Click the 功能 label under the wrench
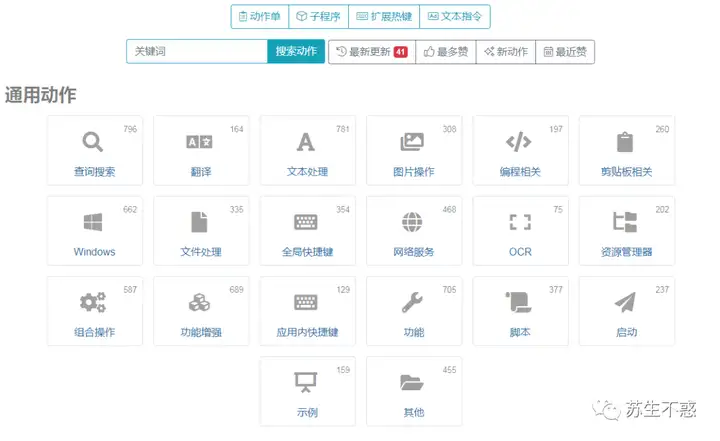Image resolution: width=720 pixels, height=441 pixels. pos(414,332)
